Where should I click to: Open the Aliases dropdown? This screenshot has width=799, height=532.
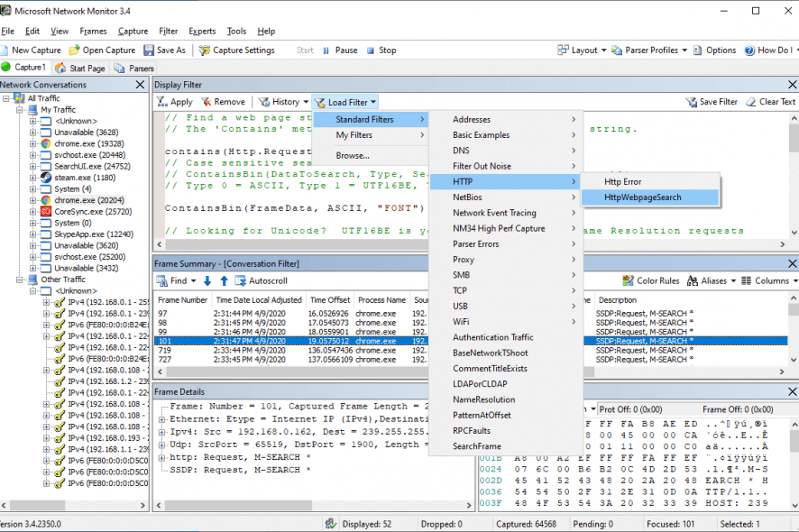click(712, 280)
